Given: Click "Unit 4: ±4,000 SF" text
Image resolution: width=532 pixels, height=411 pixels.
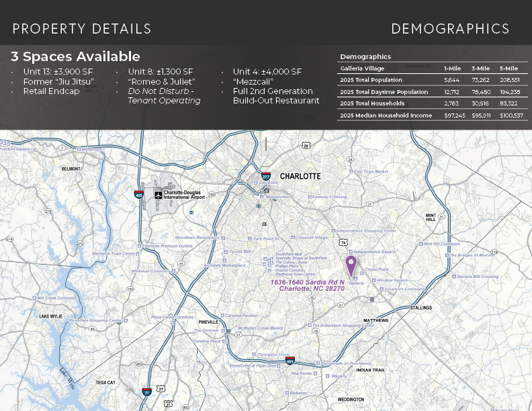Looking at the screenshot, I should (x=267, y=72).
